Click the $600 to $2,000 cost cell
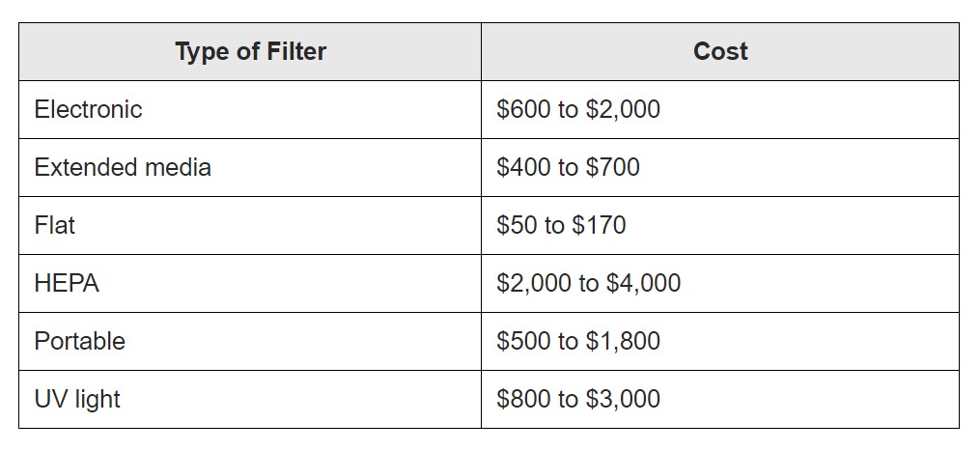The height and width of the screenshot is (451, 980). point(720,109)
